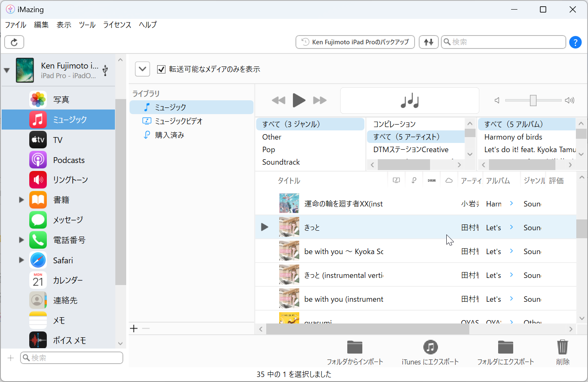This screenshot has width=588, height=382.
Task: Adjust the playback volume slider
Action: (x=533, y=100)
